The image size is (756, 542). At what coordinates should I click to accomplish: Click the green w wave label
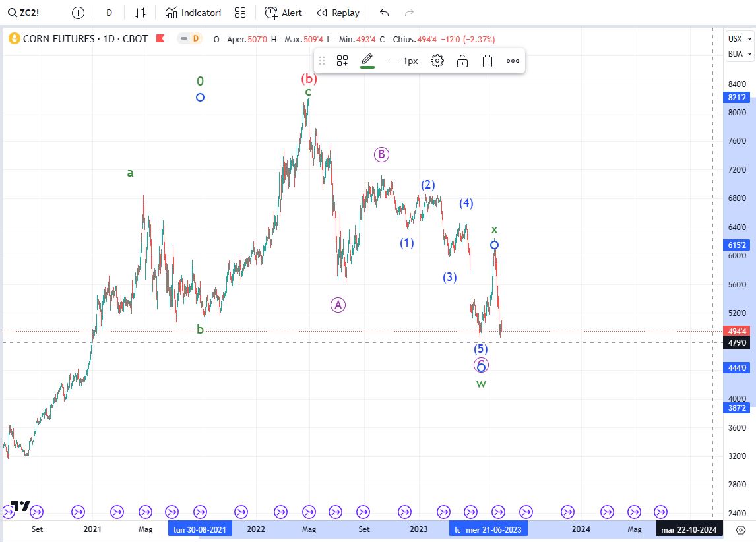[481, 384]
